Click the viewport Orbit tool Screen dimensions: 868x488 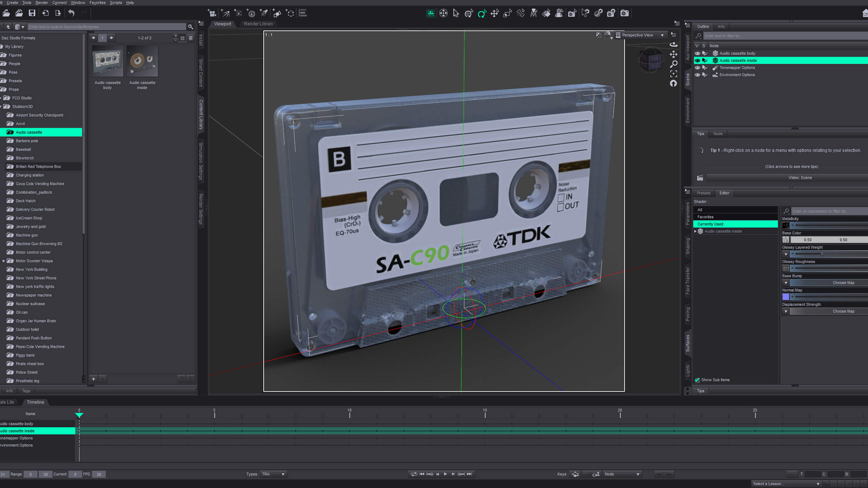pos(673,45)
